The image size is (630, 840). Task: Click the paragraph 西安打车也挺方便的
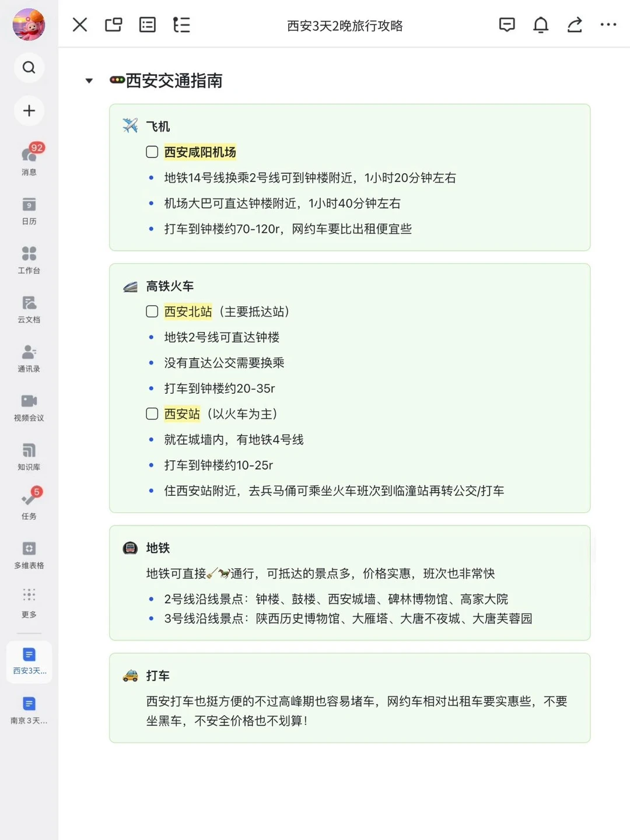pyautogui.click(x=356, y=711)
